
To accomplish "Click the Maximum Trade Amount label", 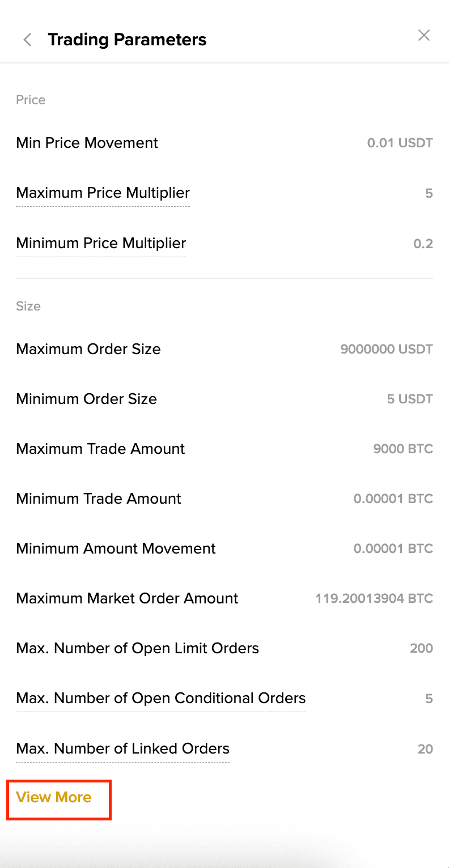I will tap(100, 449).
